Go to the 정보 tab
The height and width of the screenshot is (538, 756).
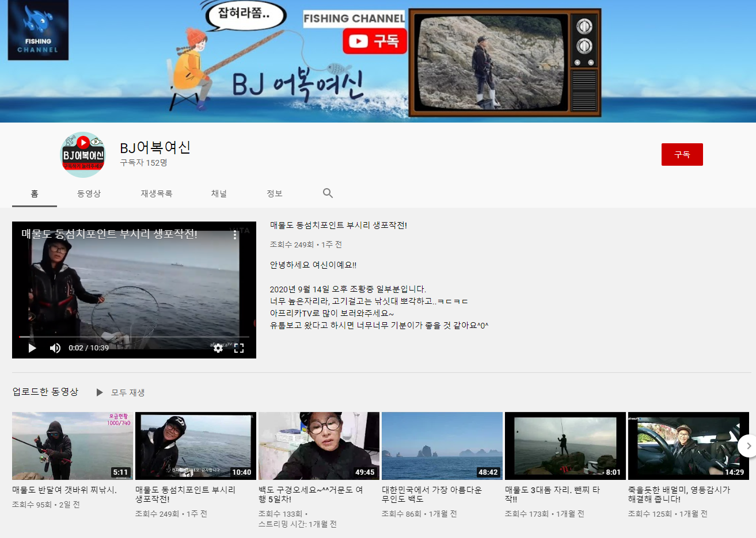point(275,194)
